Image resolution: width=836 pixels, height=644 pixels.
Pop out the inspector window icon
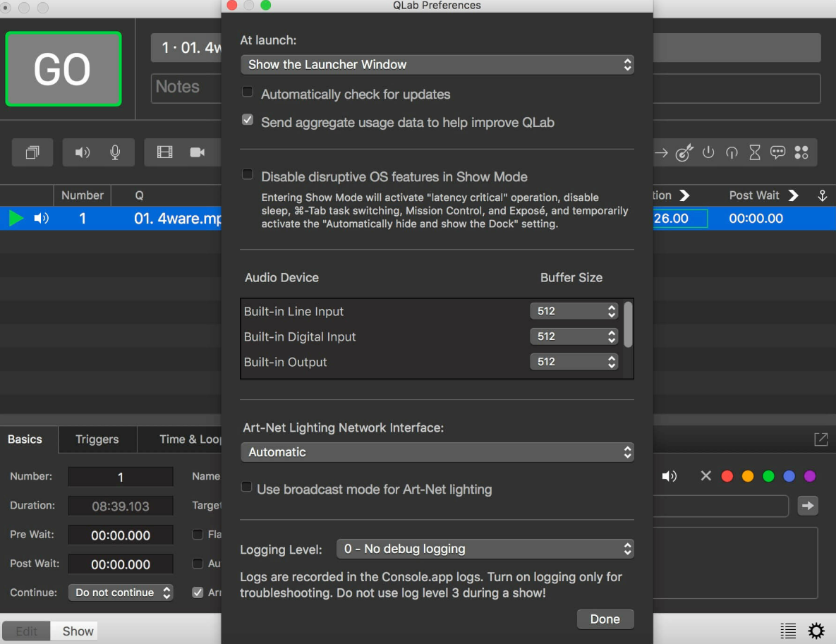click(820, 439)
